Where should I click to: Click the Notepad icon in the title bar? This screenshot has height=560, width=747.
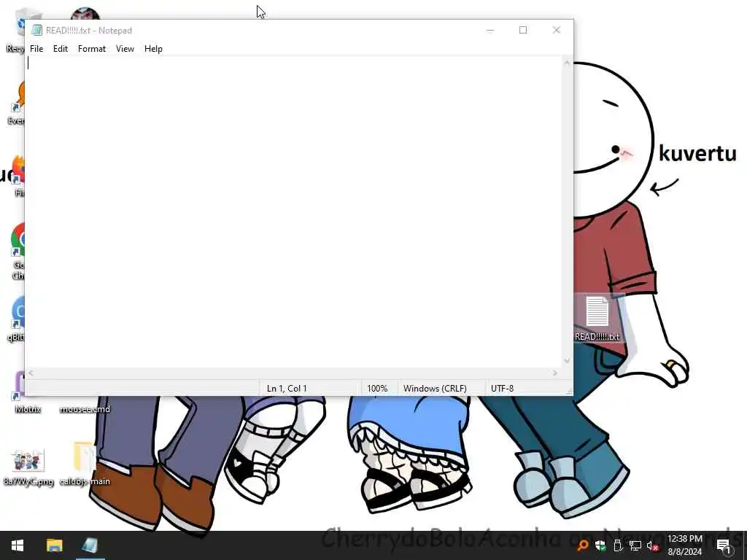click(36, 30)
